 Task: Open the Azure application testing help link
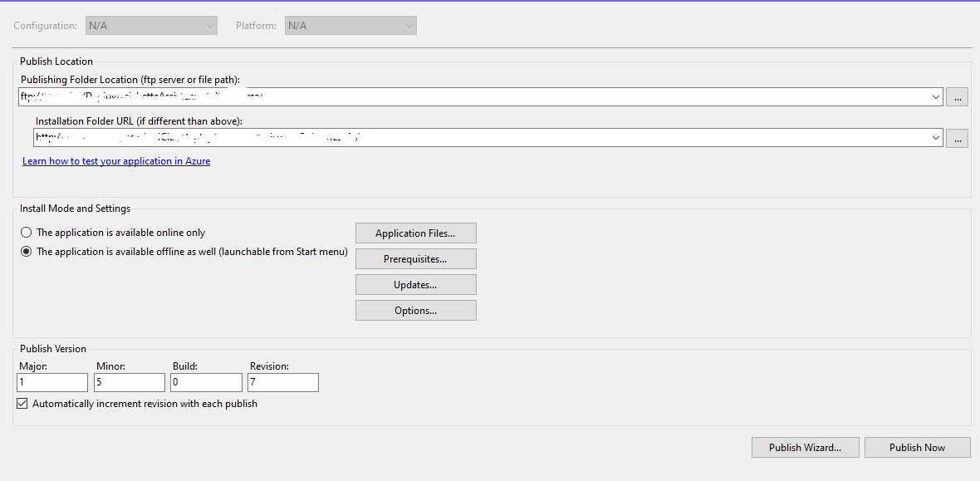point(116,160)
